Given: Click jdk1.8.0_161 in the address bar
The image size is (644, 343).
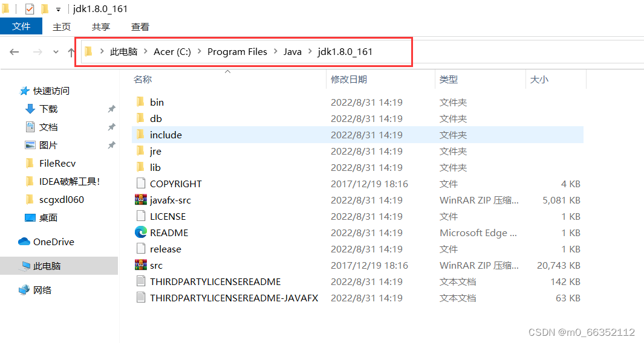Looking at the screenshot, I should (345, 52).
